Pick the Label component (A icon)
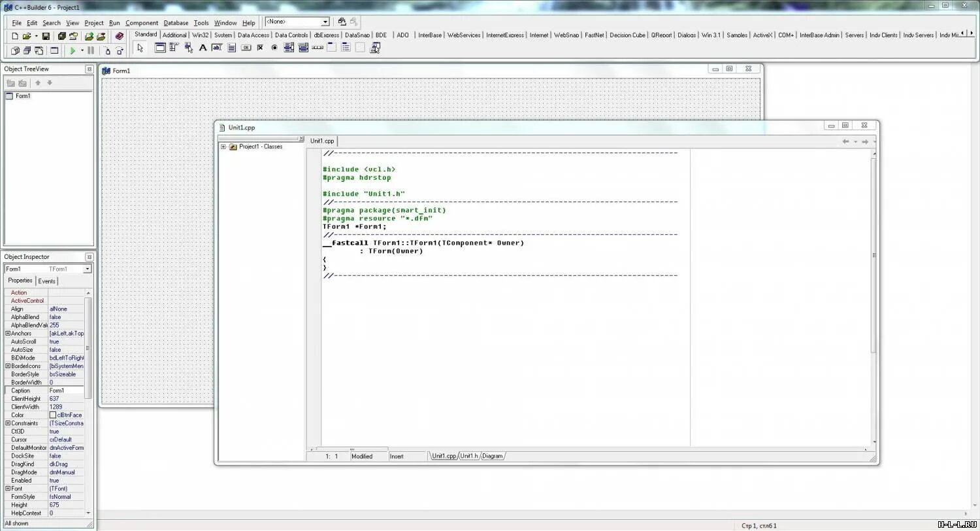 203,48
